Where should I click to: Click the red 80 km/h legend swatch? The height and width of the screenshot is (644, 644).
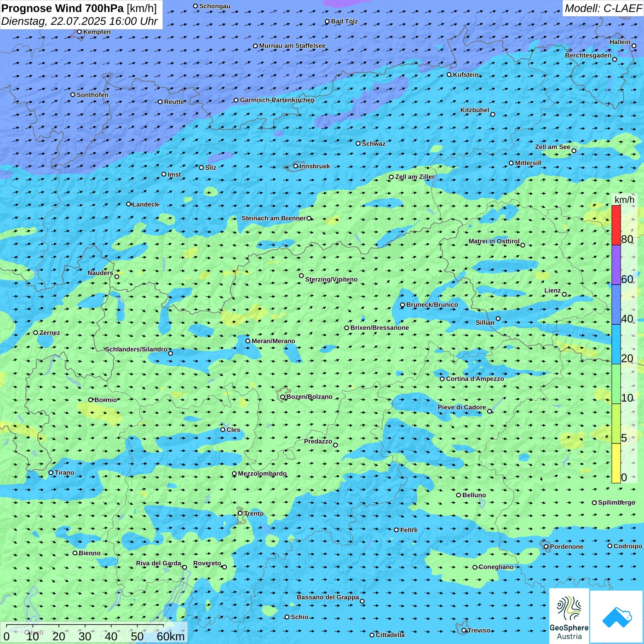pos(616,225)
